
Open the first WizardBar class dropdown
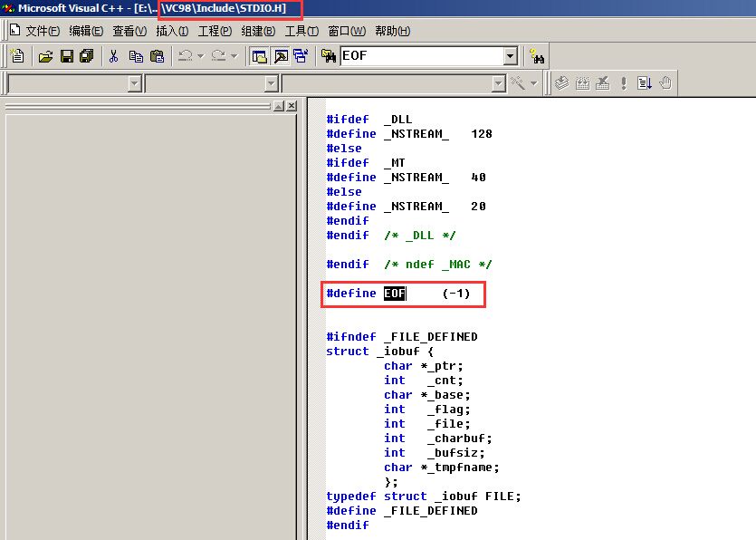tap(135, 83)
